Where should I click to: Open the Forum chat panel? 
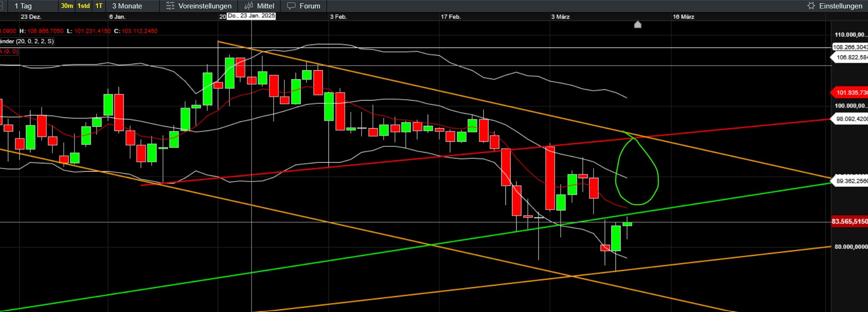(304, 6)
